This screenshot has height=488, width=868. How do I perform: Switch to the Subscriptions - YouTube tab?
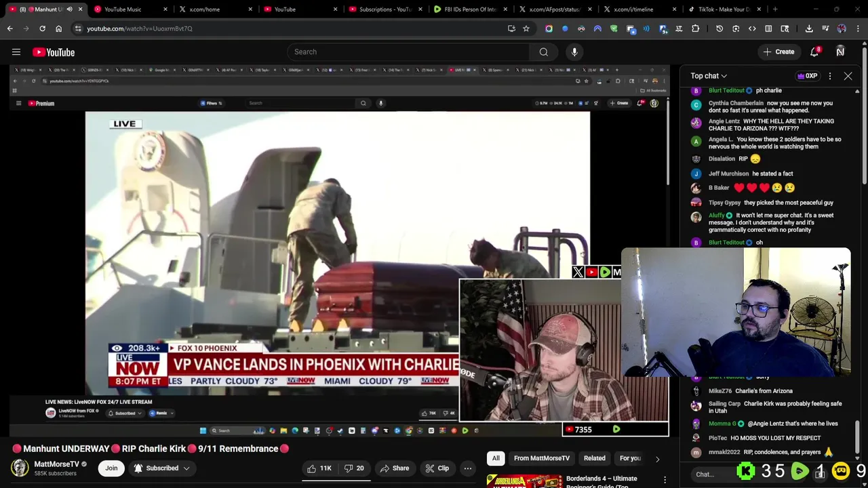(x=385, y=9)
